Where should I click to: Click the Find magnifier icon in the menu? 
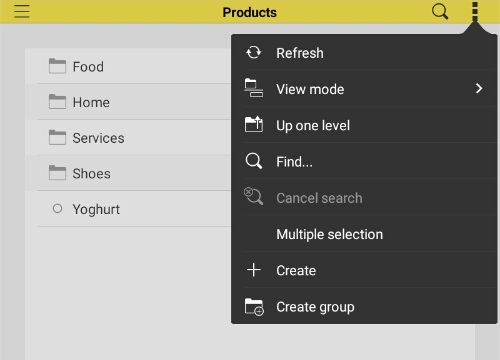[x=254, y=161]
